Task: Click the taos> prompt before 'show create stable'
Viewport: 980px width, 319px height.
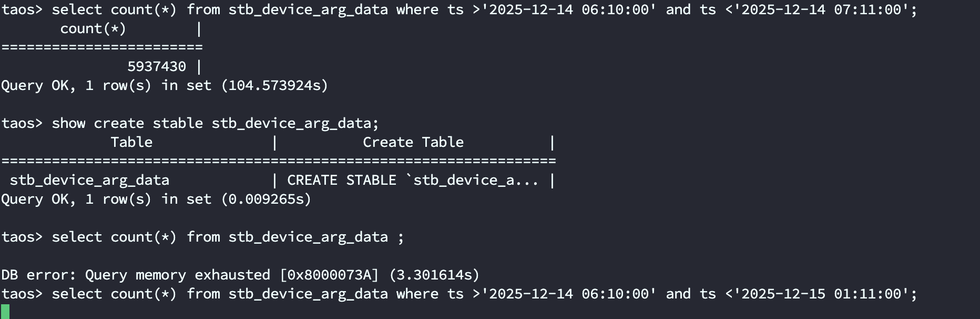Action: click(x=22, y=123)
